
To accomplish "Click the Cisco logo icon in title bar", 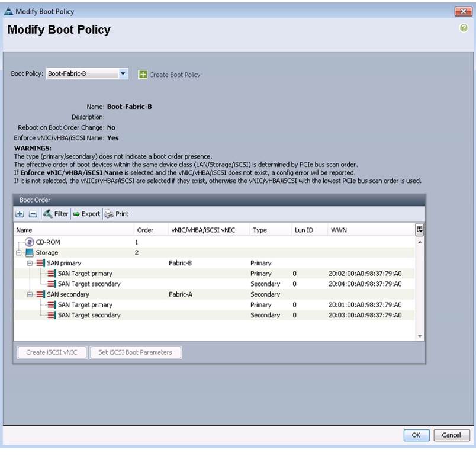I will click(x=8, y=11).
